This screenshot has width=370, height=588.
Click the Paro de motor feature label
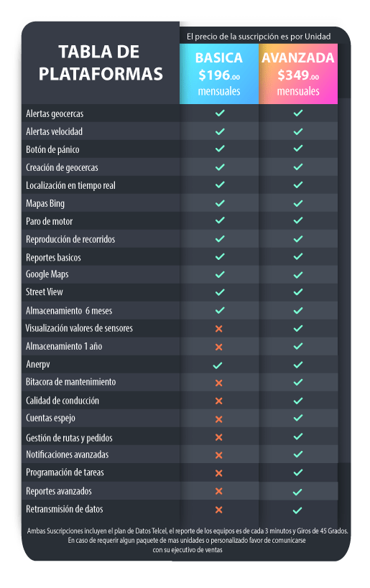(49, 221)
